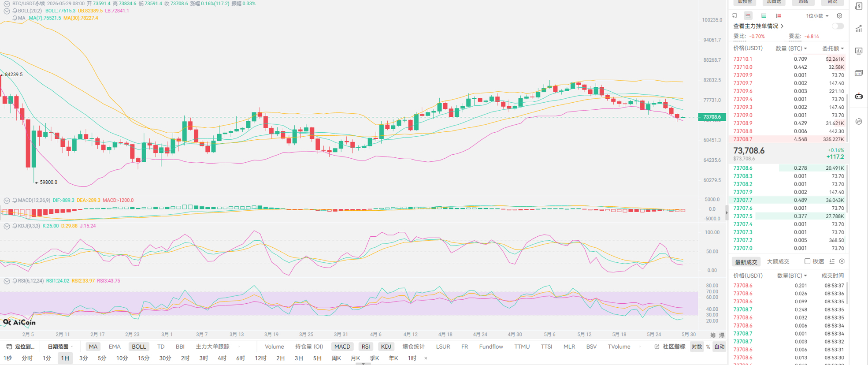
Task: Open recent trades settings hexagon icon
Action: click(842, 261)
